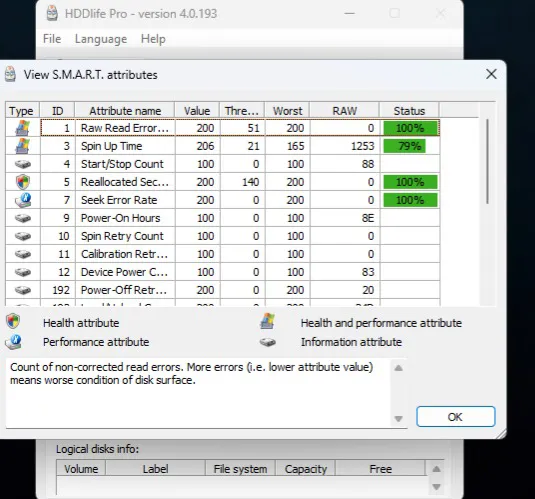Click the Performance attribute legend icon

pos(14,342)
